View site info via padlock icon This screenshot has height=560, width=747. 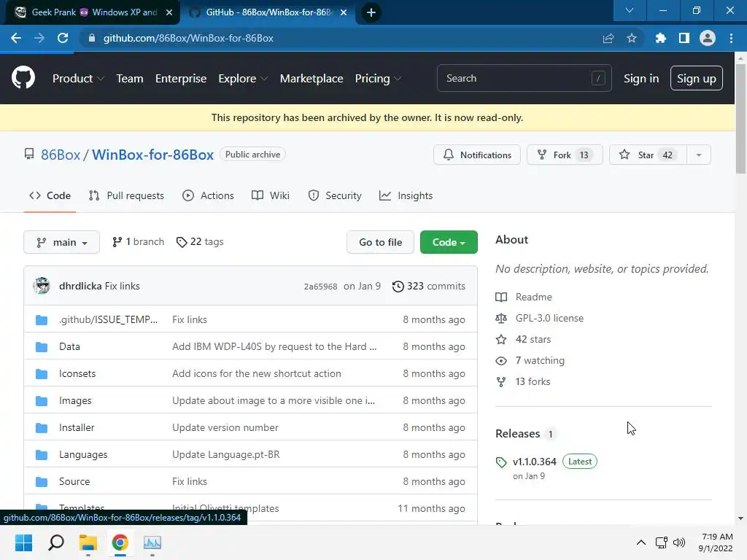click(x=92, y=38)
